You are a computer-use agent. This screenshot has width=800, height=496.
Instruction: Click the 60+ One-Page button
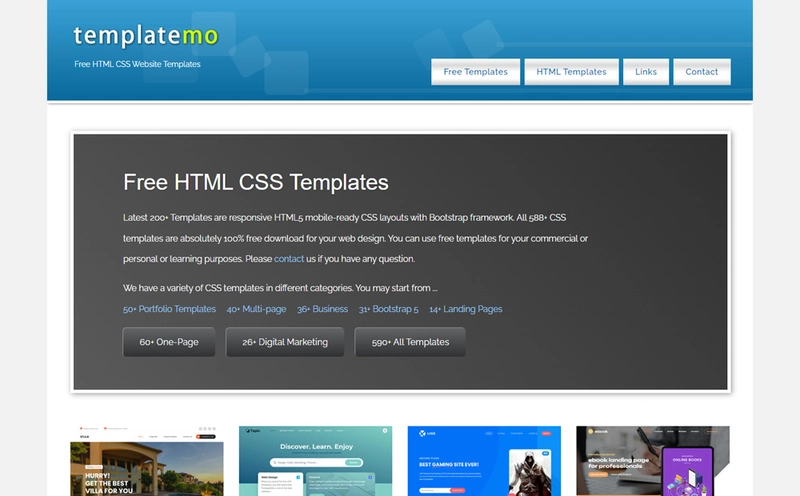pos(169,342)
